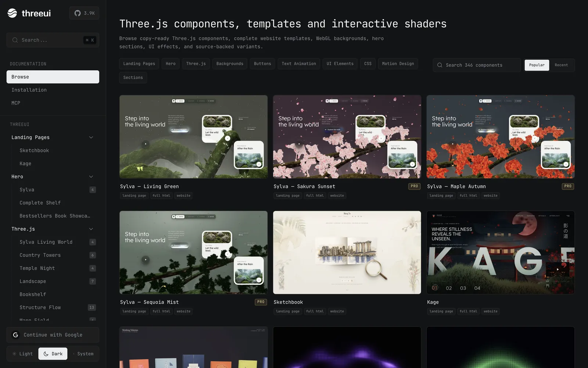Screen dimensions: 588x368
Task: Sort components by Popular
Action: point(537,65)
